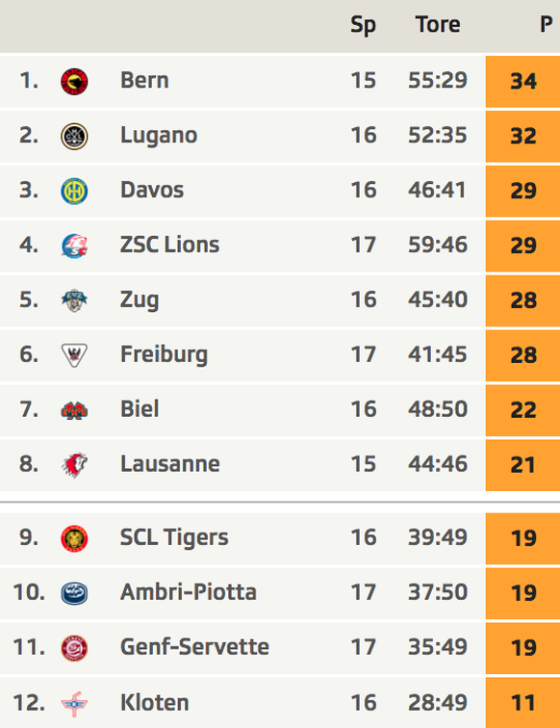Click the SC Bern team logo

tap(74, 81)
